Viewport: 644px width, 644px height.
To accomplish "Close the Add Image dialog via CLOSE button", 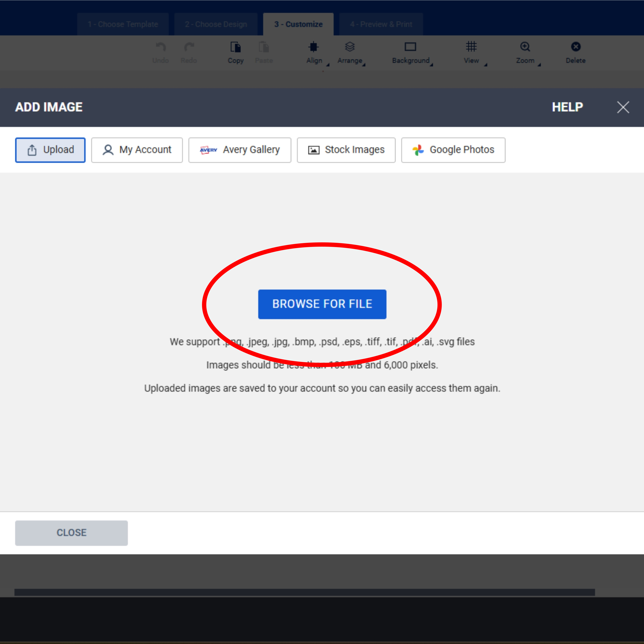I will (71, 533).
